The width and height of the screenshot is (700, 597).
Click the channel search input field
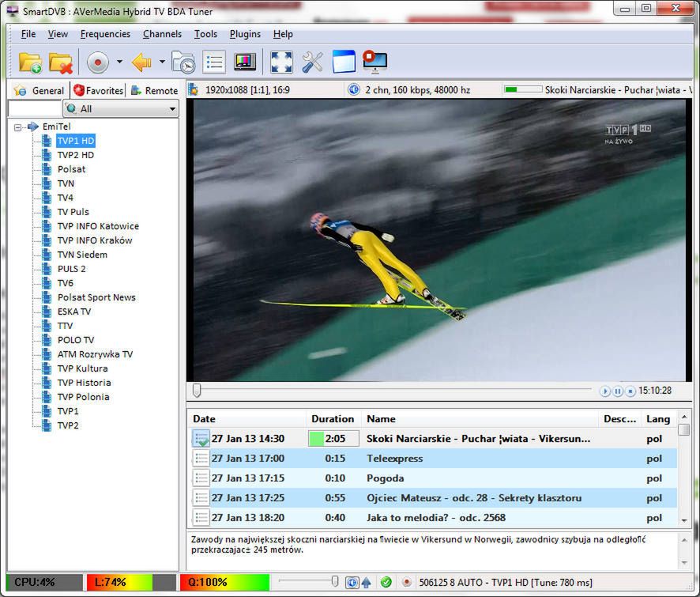(35, 108)
